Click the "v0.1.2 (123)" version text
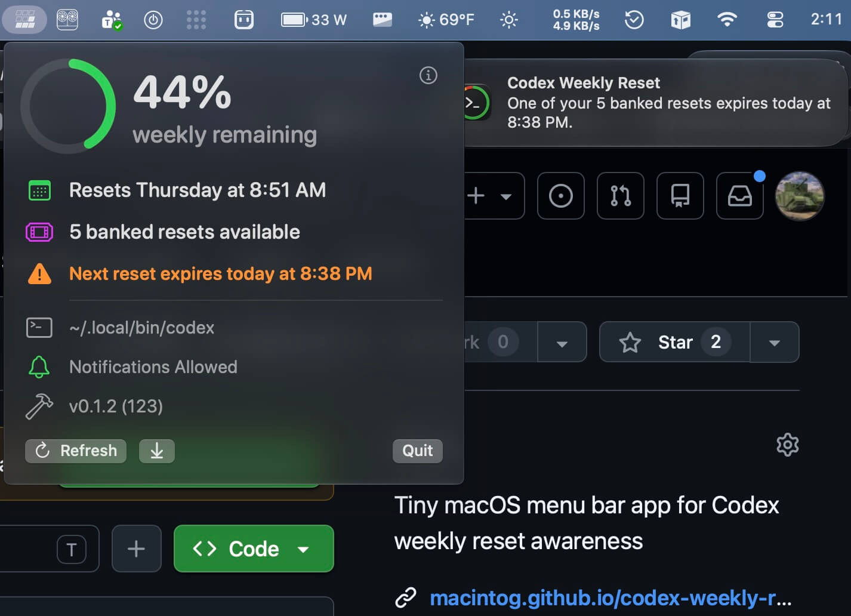Screen dimensions: 851x616 click(116, 406)
